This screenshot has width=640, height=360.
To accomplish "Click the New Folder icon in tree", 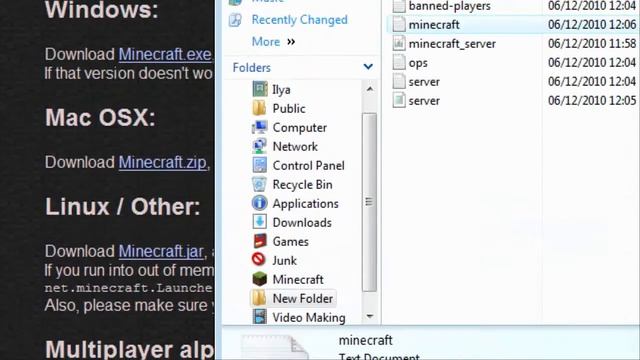I will [260, 298].
